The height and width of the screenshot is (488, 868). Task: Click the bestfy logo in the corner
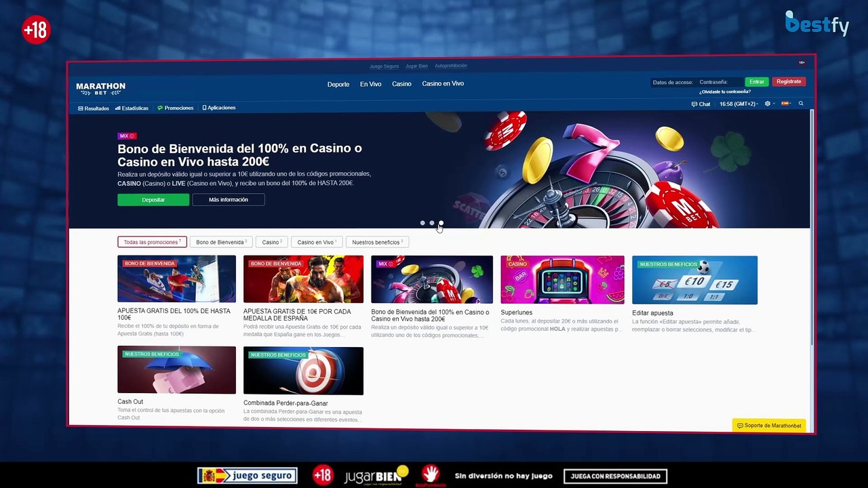click(x=817, y=23)
